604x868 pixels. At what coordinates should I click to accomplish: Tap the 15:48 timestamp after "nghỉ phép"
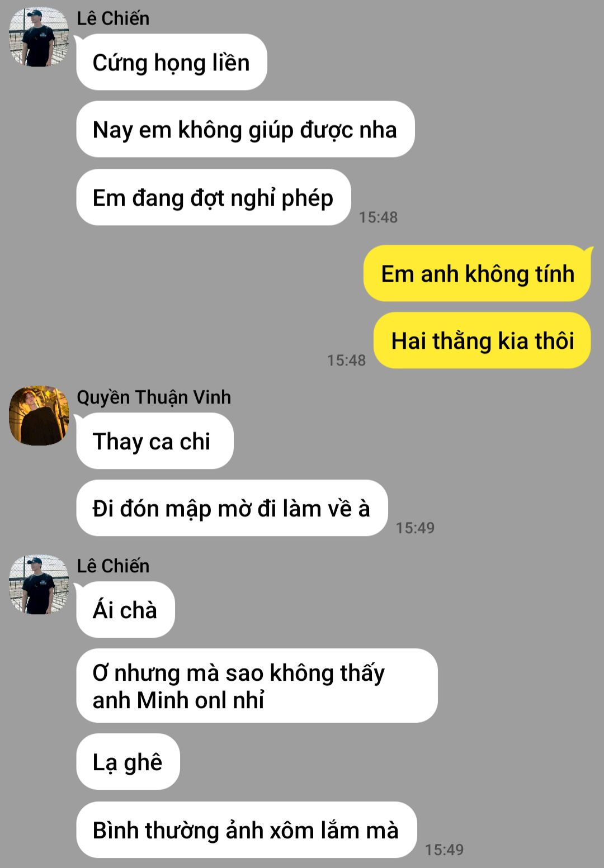pyautogui.click(x=378, y=217)
